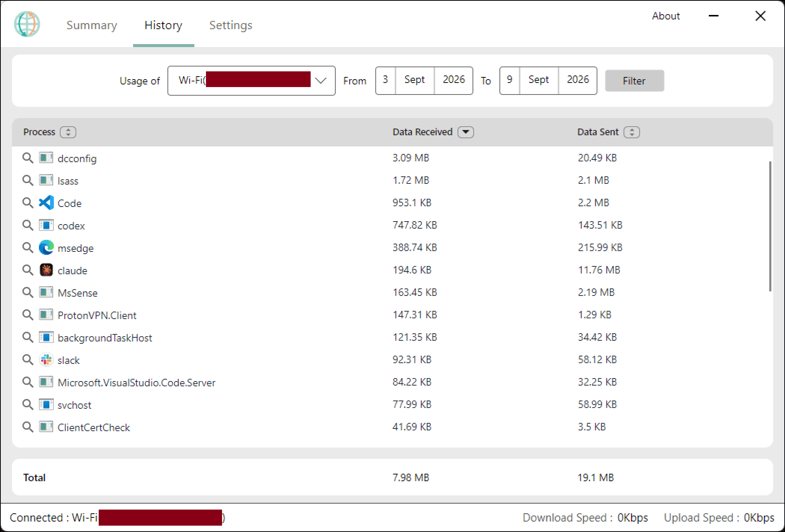Click the Upload Speed 0Kbps status

(x=719, y=518)
